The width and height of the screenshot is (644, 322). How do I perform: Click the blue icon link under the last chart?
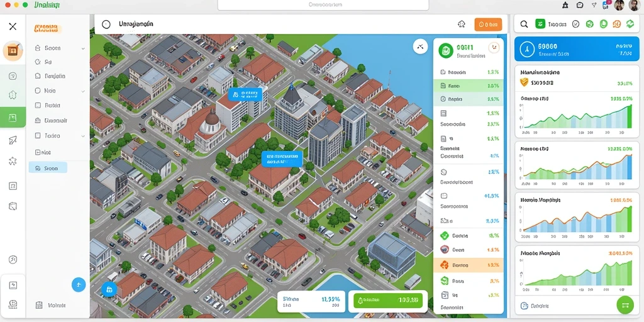click(x=533, y=306)
